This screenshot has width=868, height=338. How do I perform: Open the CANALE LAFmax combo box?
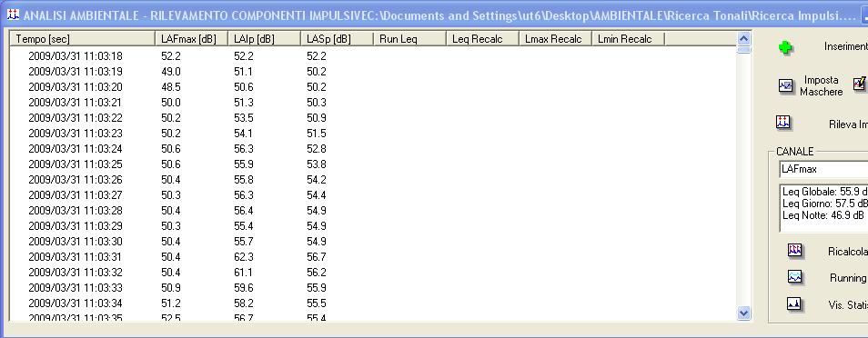point(823,169)
